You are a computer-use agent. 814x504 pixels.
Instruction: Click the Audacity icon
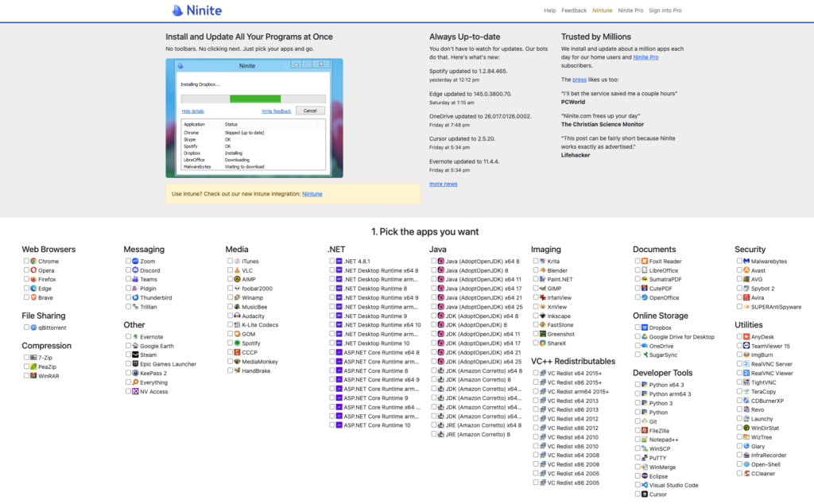point(237,316)
